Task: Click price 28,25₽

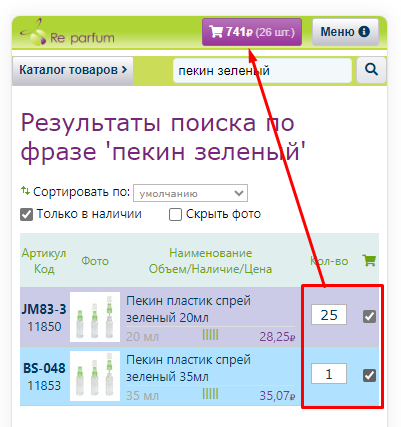Action: tap(277, 337)
